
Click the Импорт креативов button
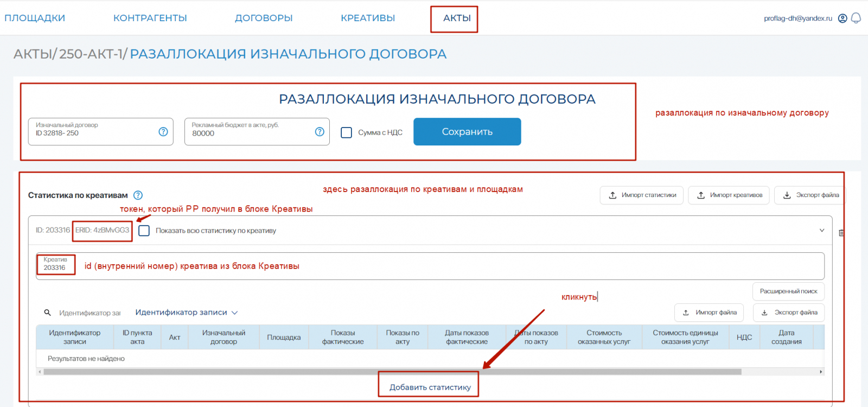(x=729, y=195)
